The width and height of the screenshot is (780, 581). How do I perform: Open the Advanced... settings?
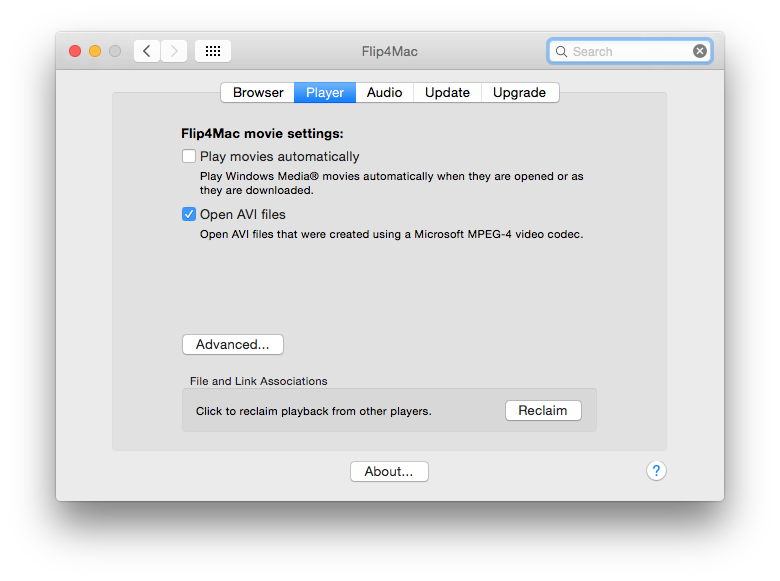coord(233,344)
